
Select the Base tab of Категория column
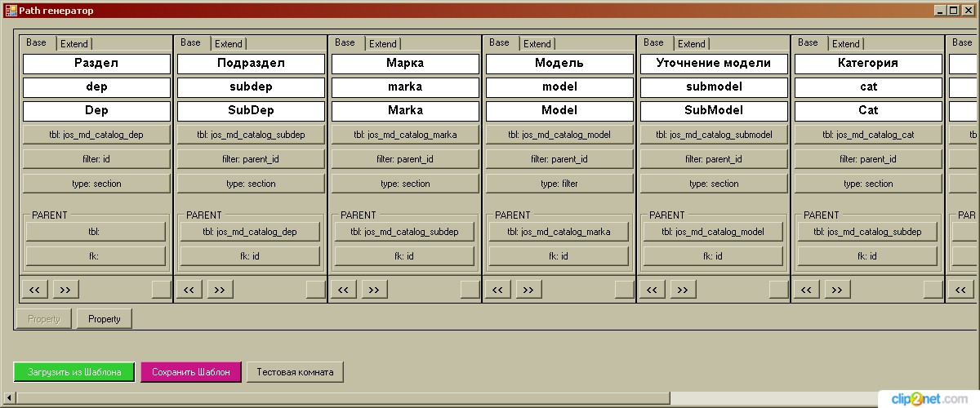point(809,42)
